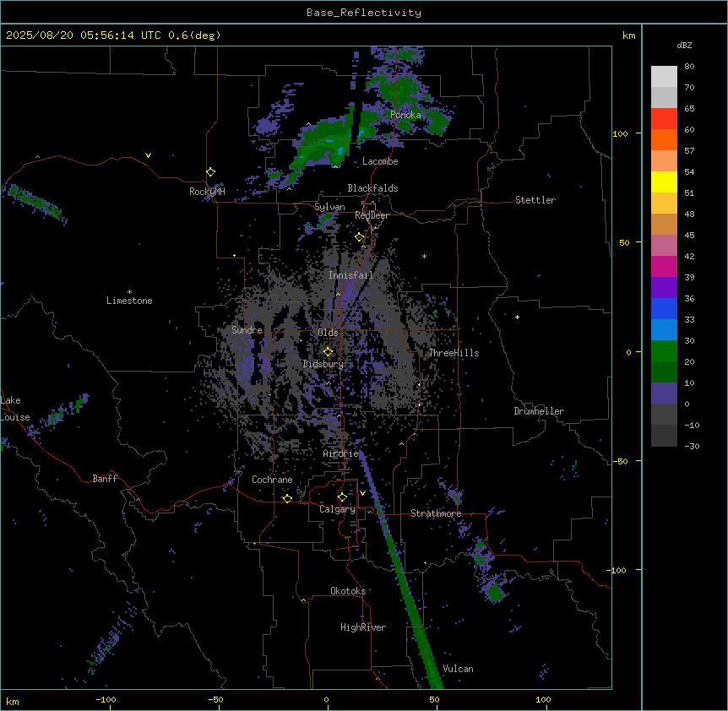This screenshot has height=711, width=728.
Task: Click the purple 39 dBZ legend swatch
Action: [x=664, y=288]
